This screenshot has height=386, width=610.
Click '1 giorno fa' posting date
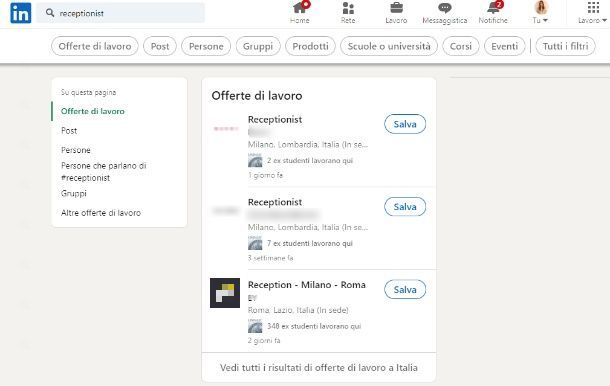click(265, 175)
